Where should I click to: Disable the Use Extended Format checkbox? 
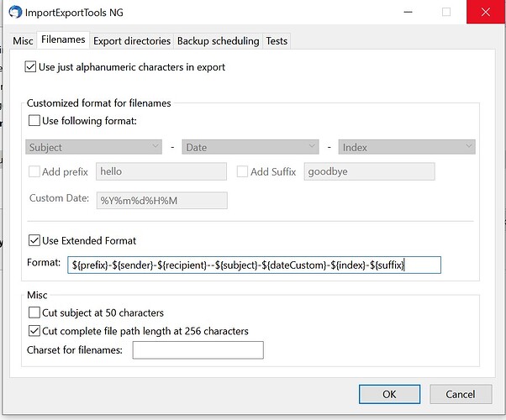coord(34,240)
